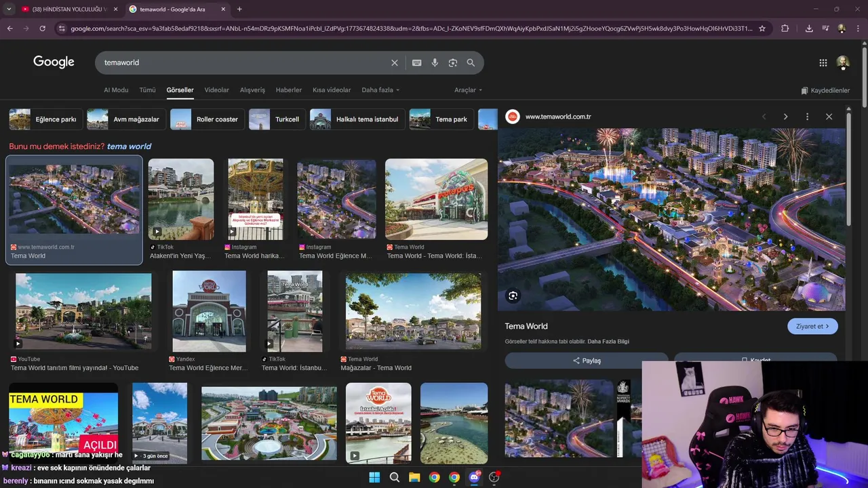Open the Daha Fazla Bilgi link
The image size is (868, 488).
[x=608, y=342]
